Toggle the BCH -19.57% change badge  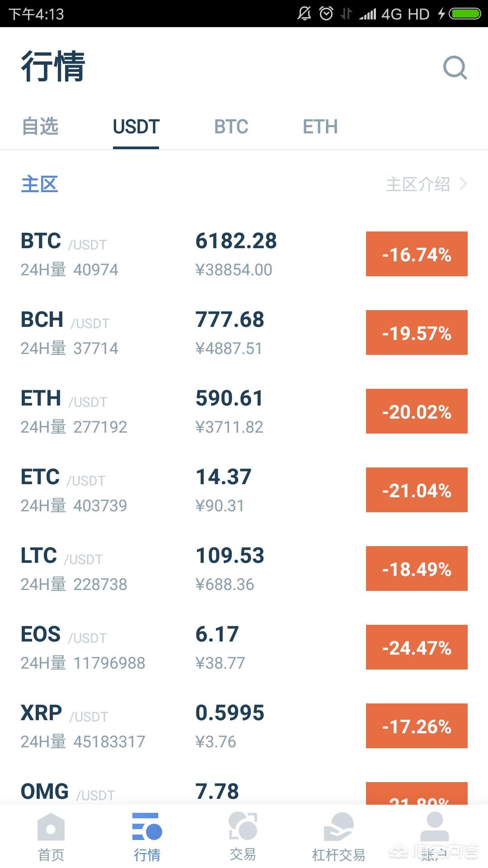tap(416, 333)
